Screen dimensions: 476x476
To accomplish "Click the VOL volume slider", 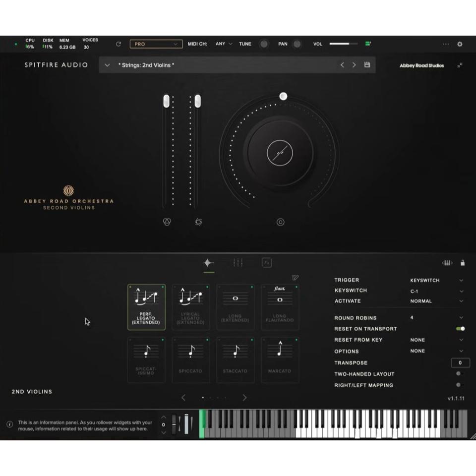I will pyautogui.click(x=344, y=44).
